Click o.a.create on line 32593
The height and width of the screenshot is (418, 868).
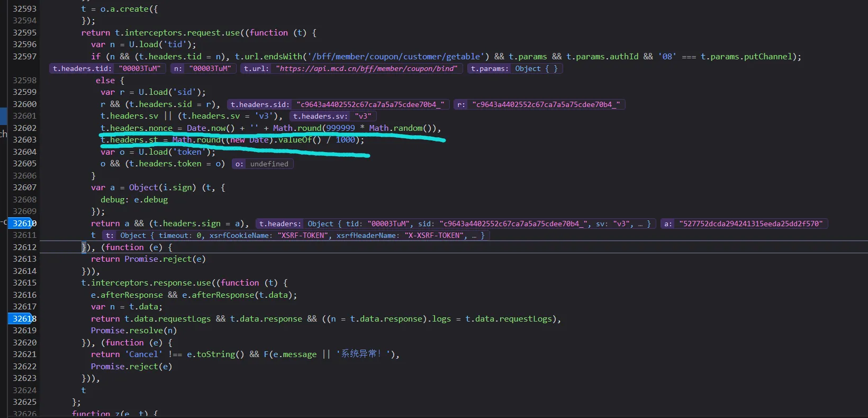click(x=124, y=9)
